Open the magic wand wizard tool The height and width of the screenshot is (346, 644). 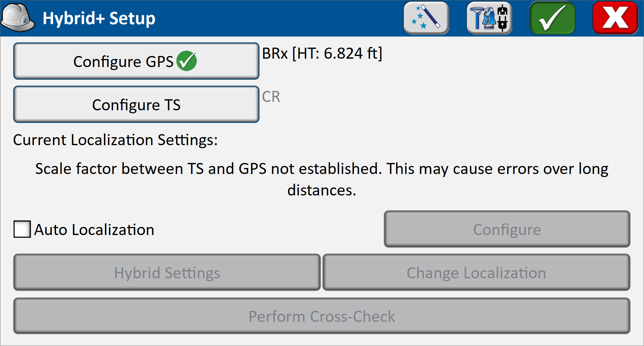pos(426,18)
